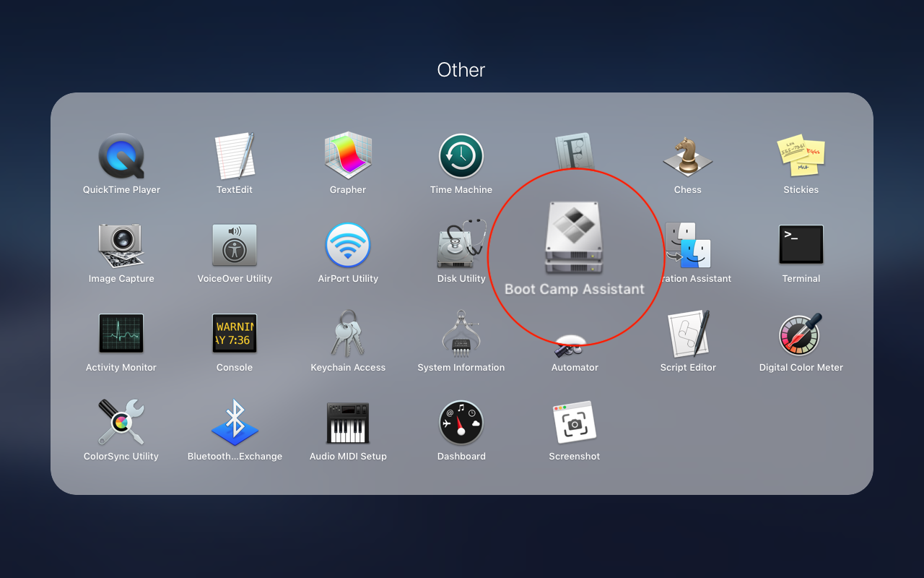Screen dimensions: 924x578
Task: Open Audio MIDI Setup
Action: click(348, 423)
